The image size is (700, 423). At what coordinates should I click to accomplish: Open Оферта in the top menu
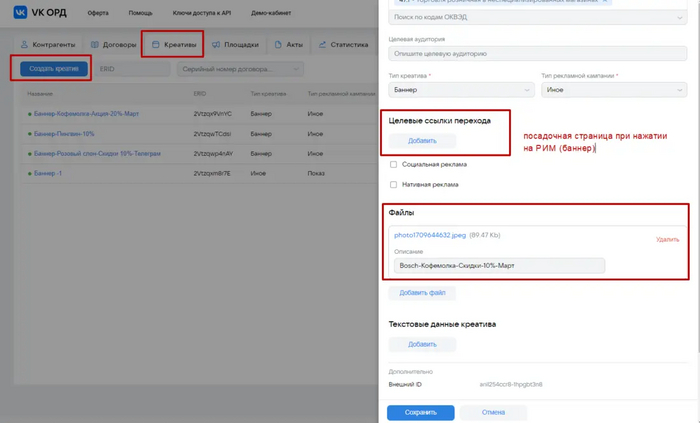tap(98, 13)
